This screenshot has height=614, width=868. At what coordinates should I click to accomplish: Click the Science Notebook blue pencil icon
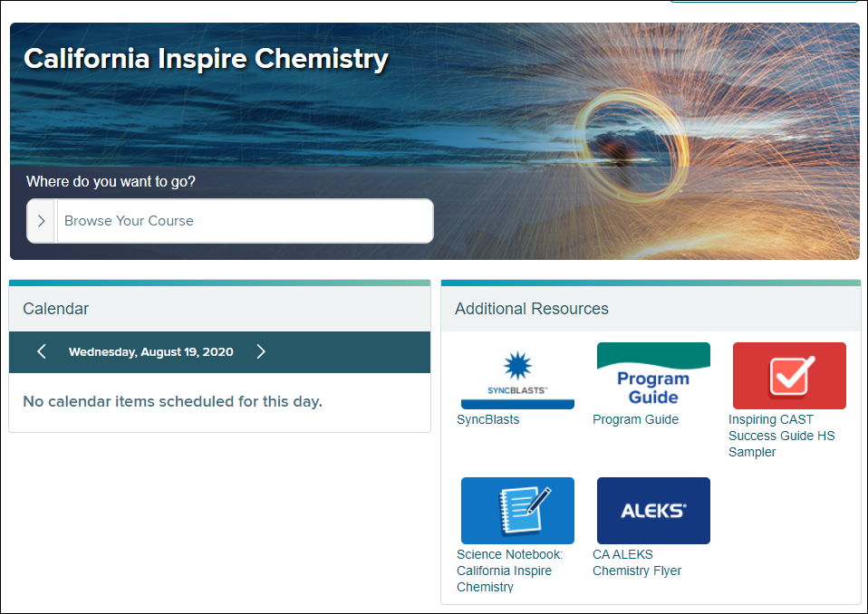[517, 510]
